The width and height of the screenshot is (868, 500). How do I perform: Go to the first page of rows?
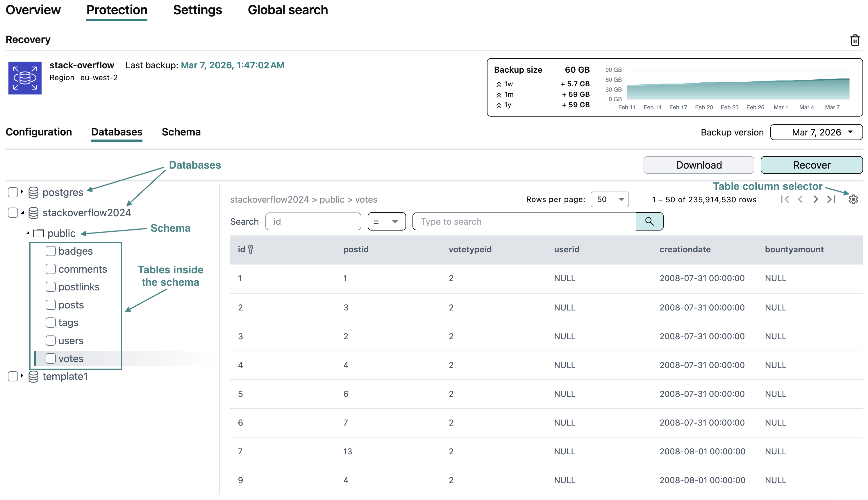785,199
